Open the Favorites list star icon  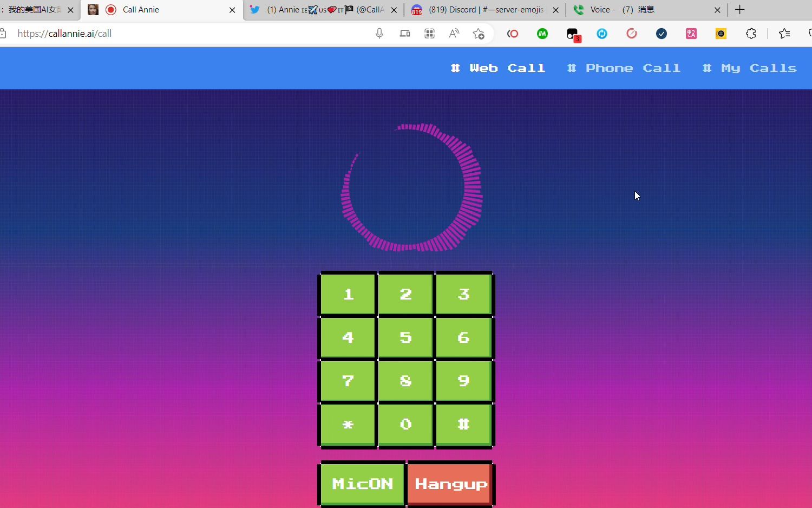click(x=784, y=34)
